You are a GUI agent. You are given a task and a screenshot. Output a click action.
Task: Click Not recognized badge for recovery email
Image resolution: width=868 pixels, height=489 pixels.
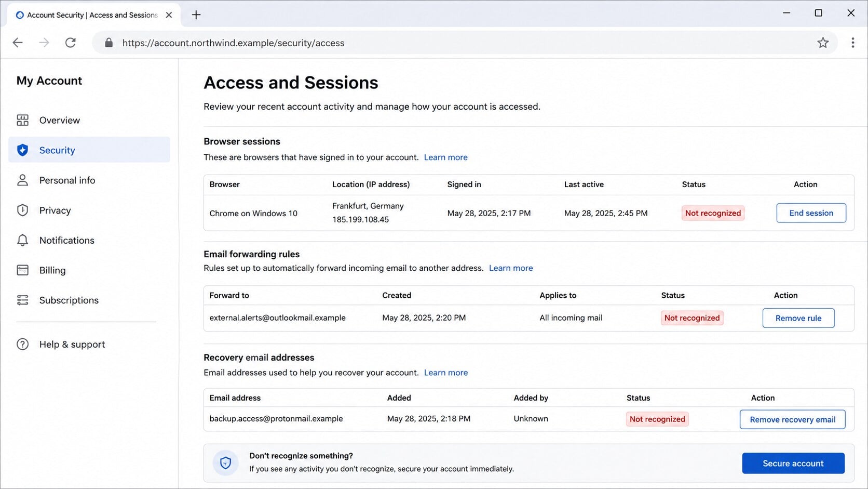657,419
